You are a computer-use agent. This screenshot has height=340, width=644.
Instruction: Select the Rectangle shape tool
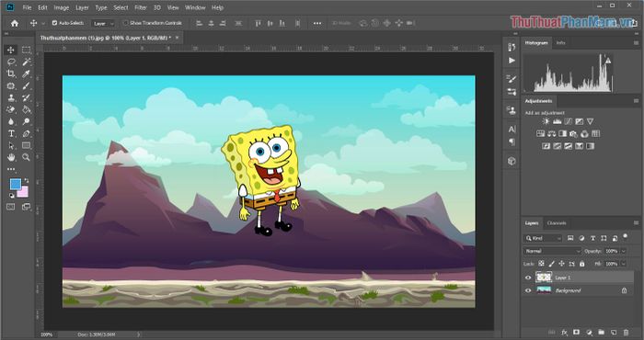[x=27, y=145]
